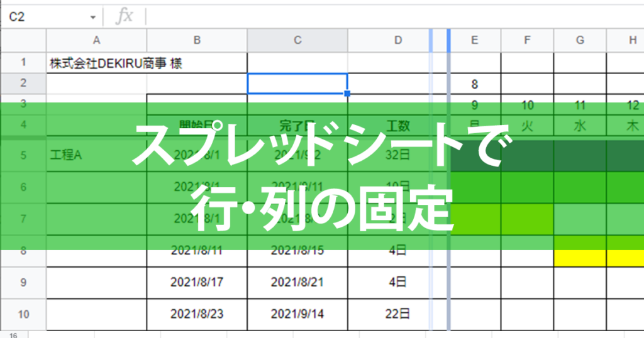Select row 9 header
Viewport: 644px width, 338px height.
tap(23, 283)
